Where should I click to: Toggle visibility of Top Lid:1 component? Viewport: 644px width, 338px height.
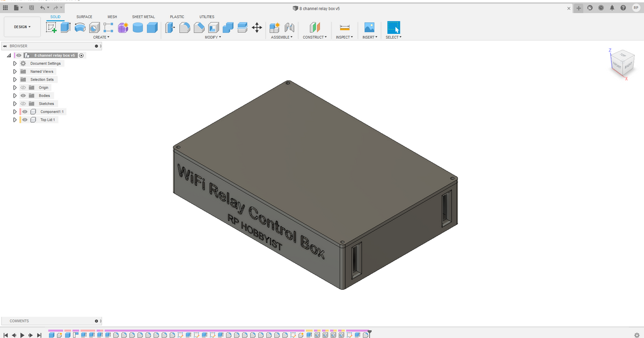24,120
